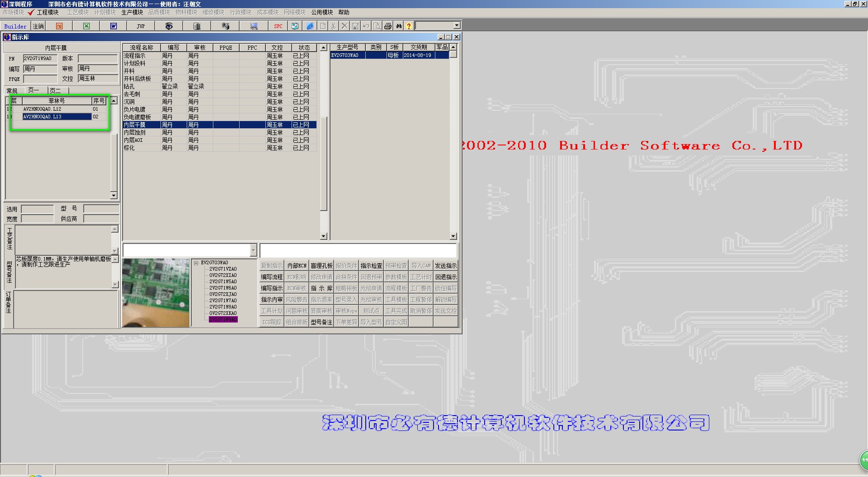
Task: Click the Internet Explorer icon in the toolbar
Action: 310,26
